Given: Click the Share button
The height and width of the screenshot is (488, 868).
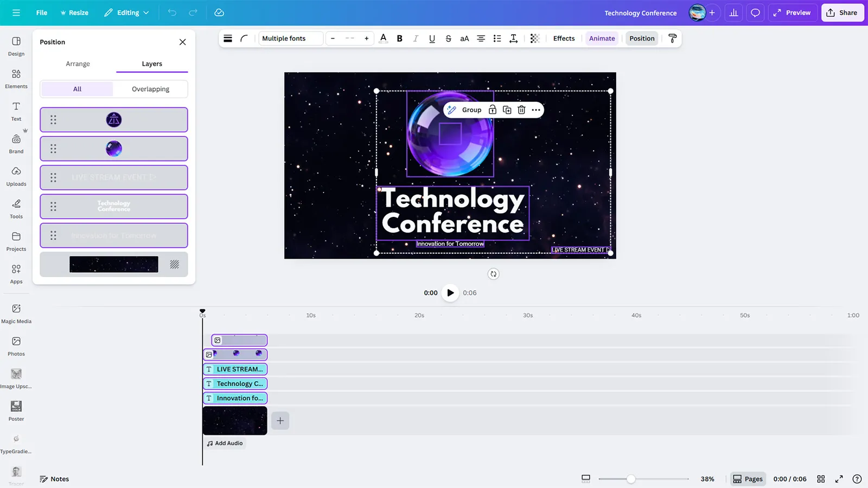Looking at the screenshot, I should click(842, 12).
